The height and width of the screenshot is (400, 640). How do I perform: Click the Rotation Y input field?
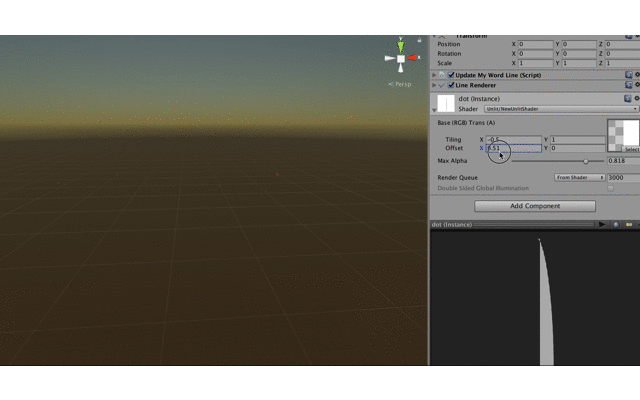point(579,53)
